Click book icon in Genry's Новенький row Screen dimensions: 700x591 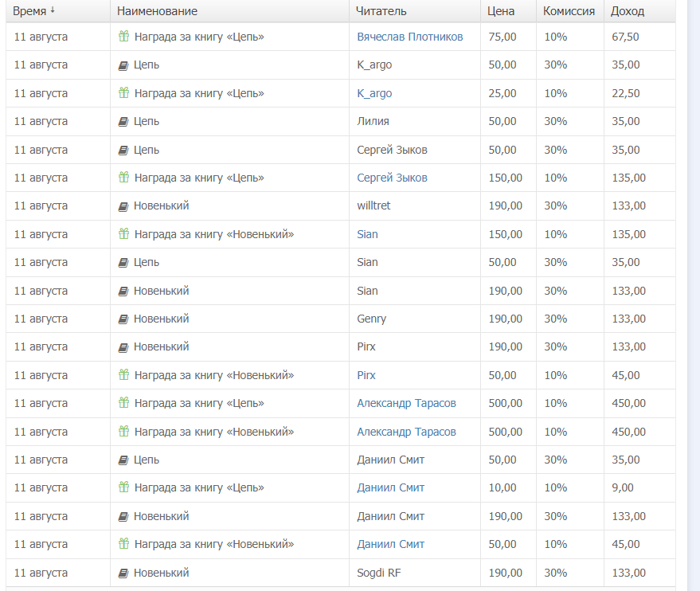pos(123,319)
